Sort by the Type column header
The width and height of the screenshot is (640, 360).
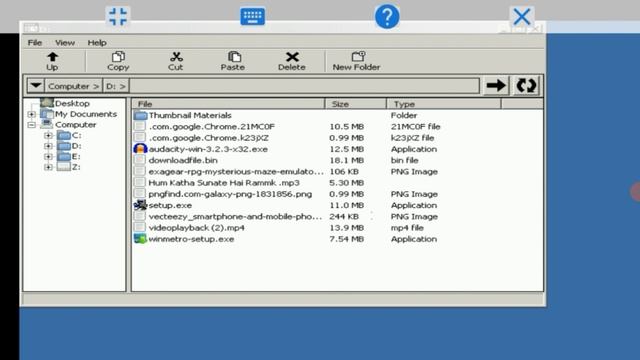coord(444,104)
